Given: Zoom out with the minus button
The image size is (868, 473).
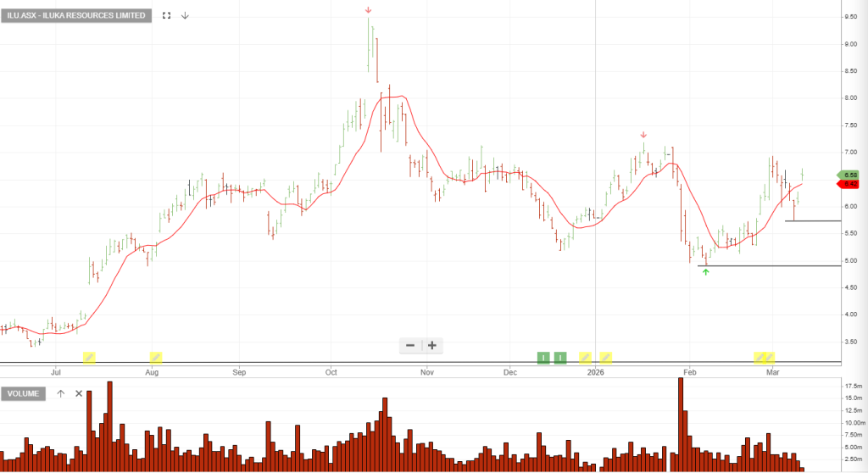Looking at the screenshot, I should click(x=410, y=345).
